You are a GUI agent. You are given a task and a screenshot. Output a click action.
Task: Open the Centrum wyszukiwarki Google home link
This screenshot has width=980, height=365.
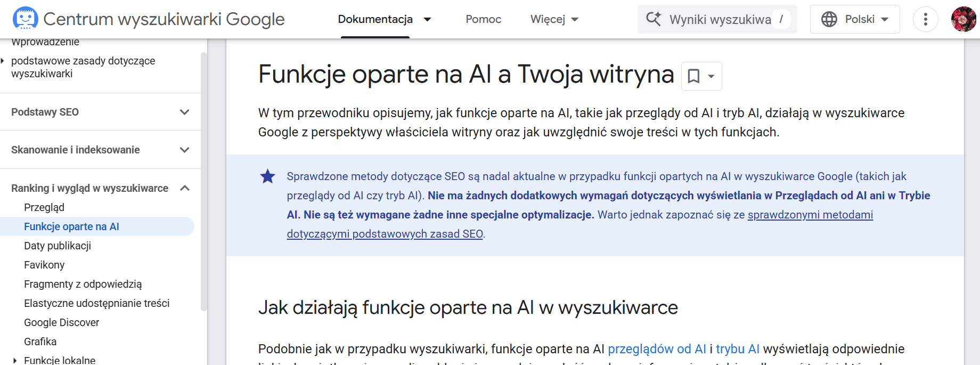[x=164, y=19]
